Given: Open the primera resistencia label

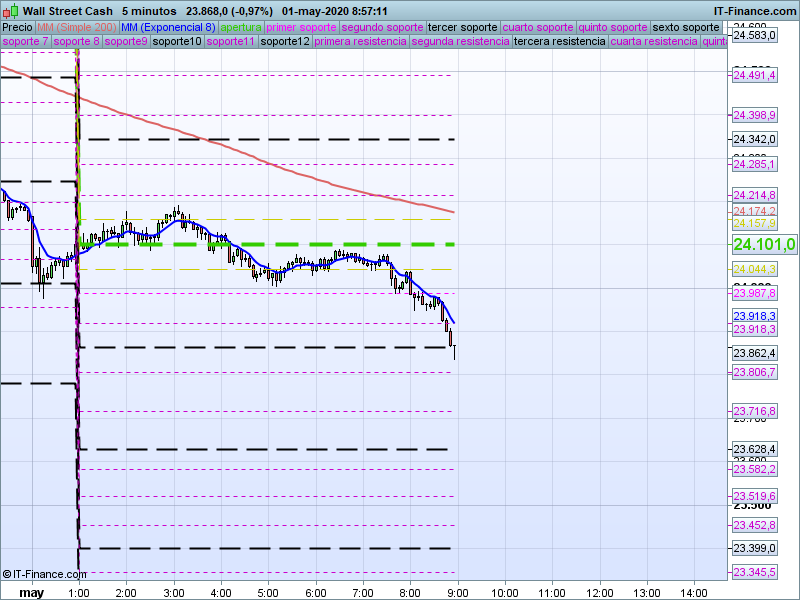Looking at the screenshot, I should 360,42.
